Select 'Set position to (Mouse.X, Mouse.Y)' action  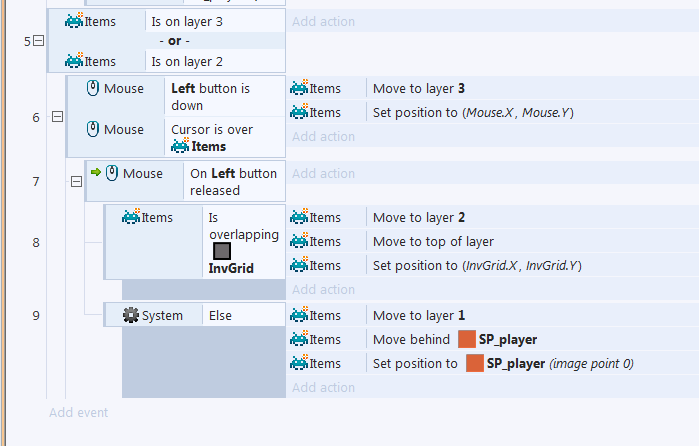click(x=473, y=112)
